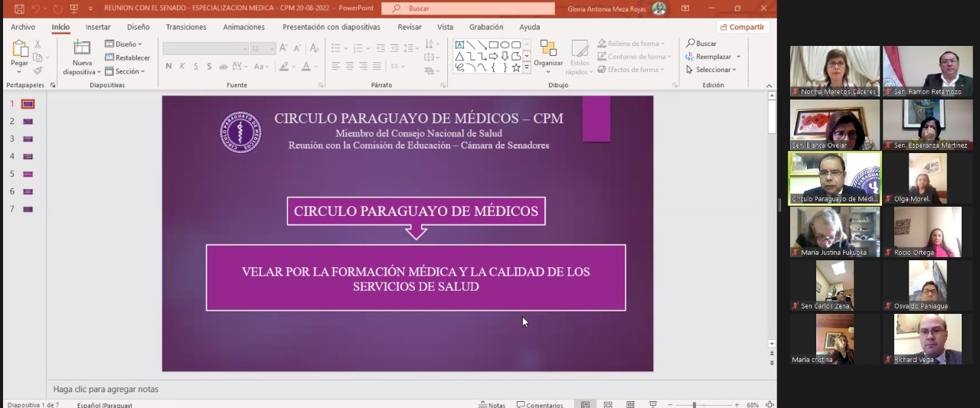Click the Center align paragraph icon
Viewport: 980px width, 408px height.
(x=350, y=67)
